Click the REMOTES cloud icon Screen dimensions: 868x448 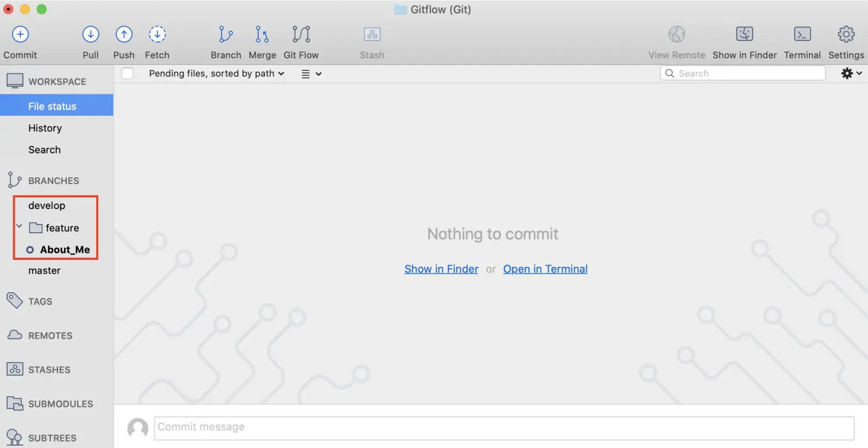click(x=14, y=335)
